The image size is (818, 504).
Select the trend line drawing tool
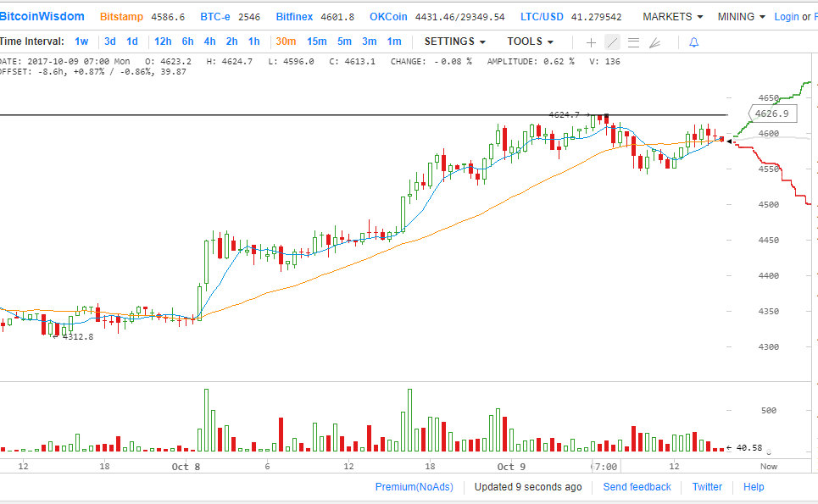(x=612, y=42)
